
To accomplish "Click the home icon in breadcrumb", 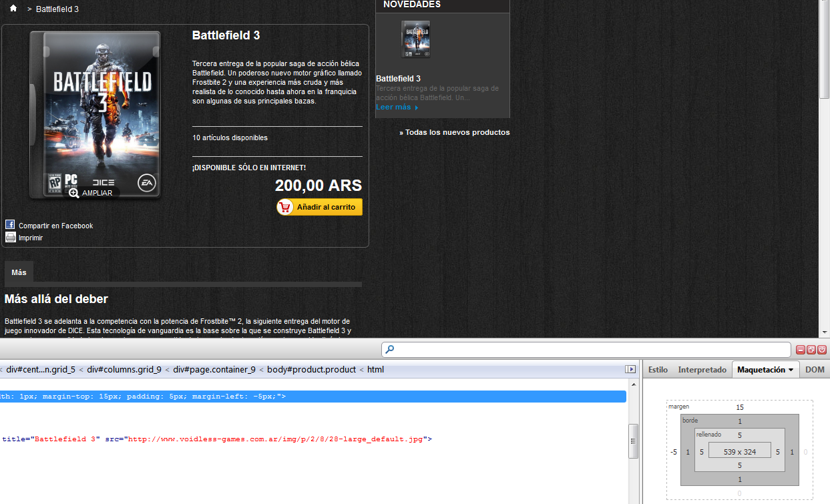I will point(13,9).
